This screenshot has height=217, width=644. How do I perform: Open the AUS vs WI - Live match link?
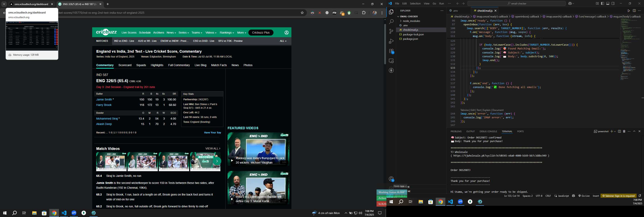[x=147, y=41]
